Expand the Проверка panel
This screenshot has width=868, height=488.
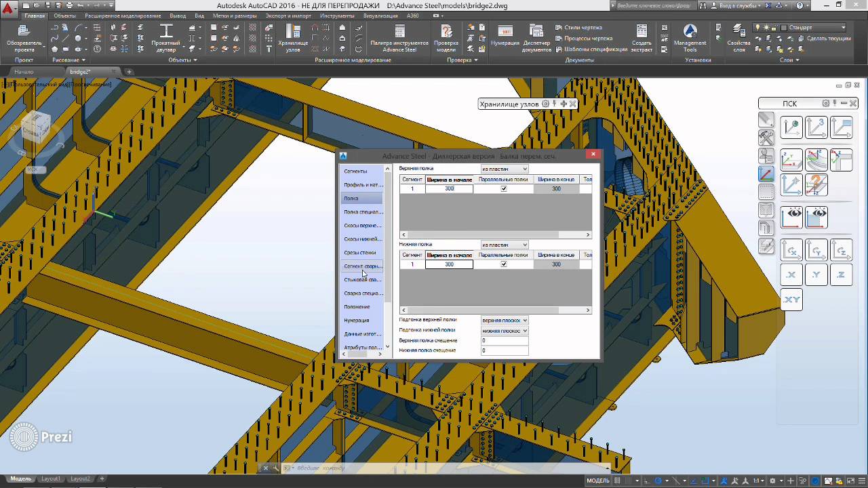[462, 60]
